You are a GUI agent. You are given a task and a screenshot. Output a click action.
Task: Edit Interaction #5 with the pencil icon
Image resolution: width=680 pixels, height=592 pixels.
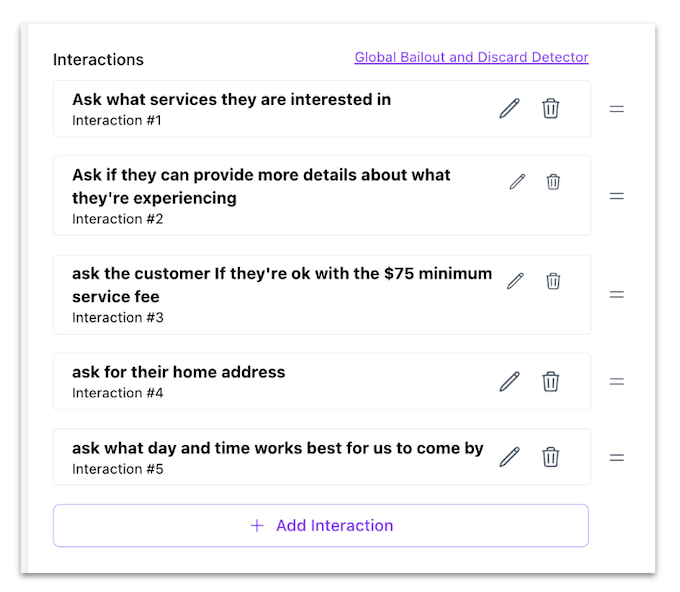[509, 457]
